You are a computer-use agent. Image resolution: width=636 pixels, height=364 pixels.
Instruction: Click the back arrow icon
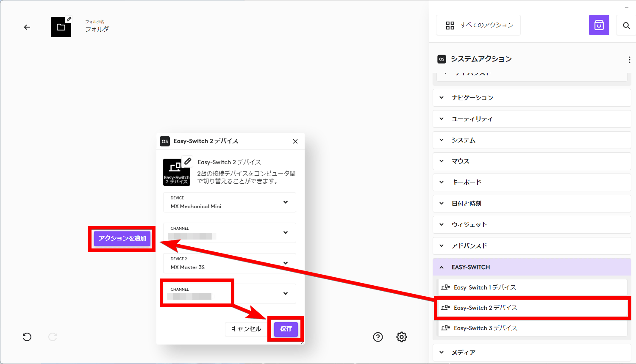[27, 28]
